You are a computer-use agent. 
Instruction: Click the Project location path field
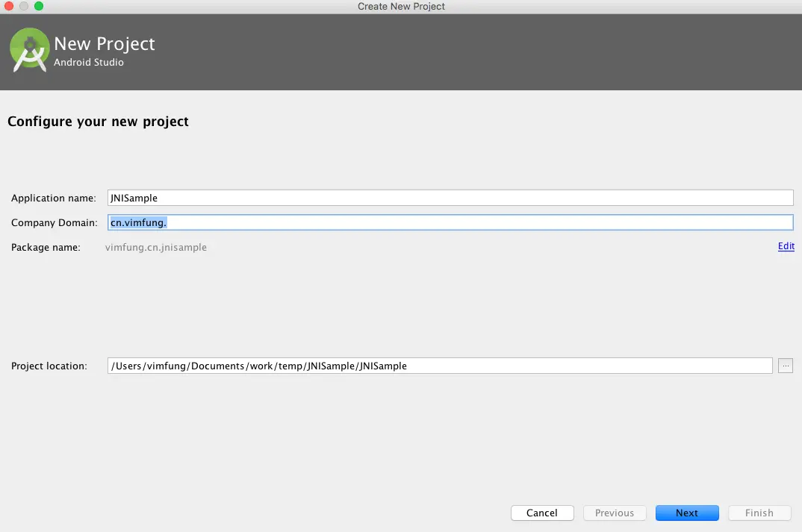[440, 366]
